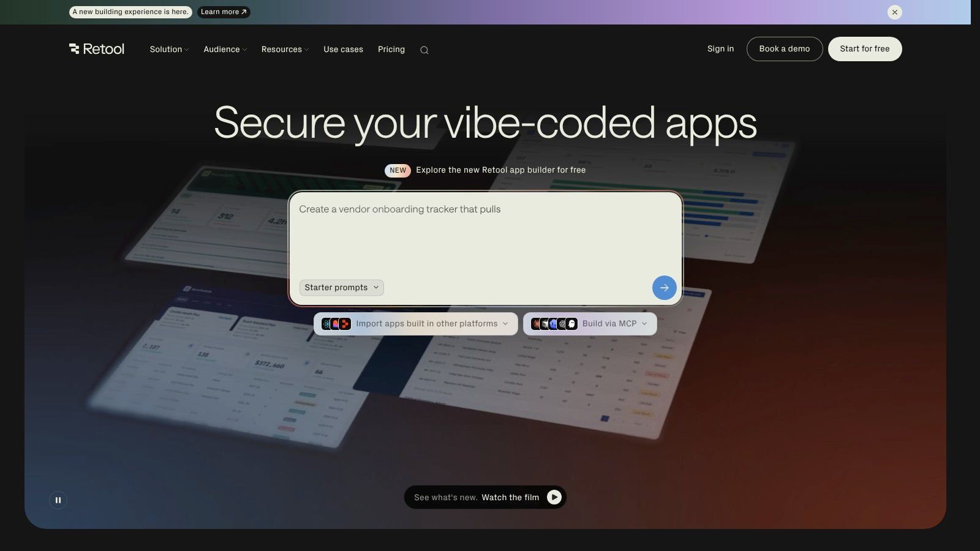
Task: Click 'Explore the new Retool app builder for free'
Action: click(x=500, y=170)
